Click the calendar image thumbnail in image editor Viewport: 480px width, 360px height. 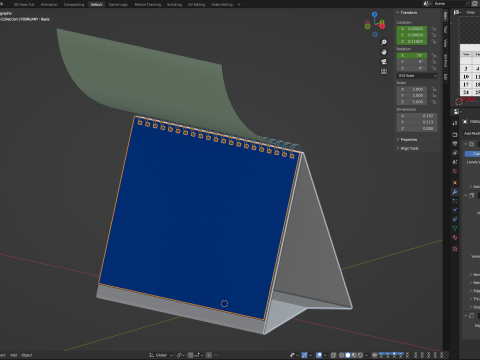tap(470, 70)
